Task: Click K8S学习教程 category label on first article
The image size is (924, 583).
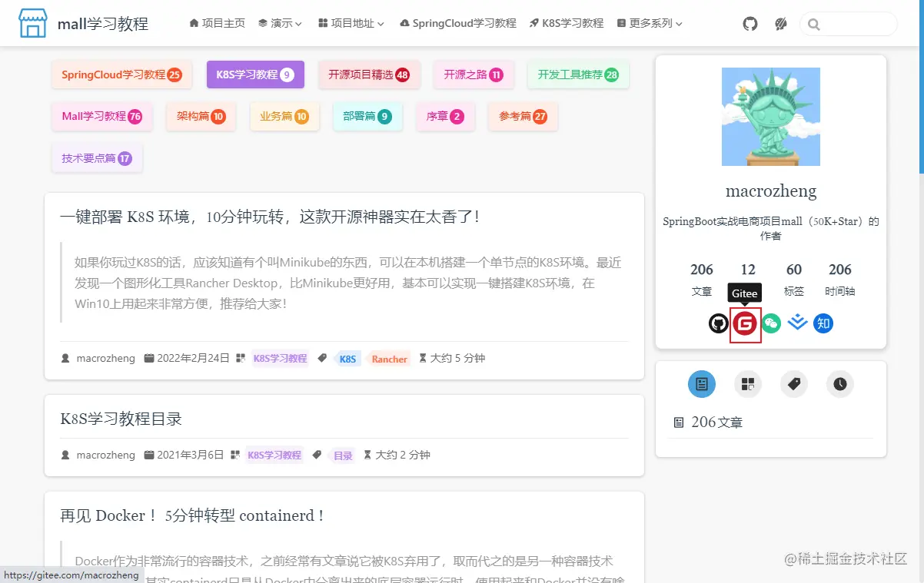Action: (280, 359)
